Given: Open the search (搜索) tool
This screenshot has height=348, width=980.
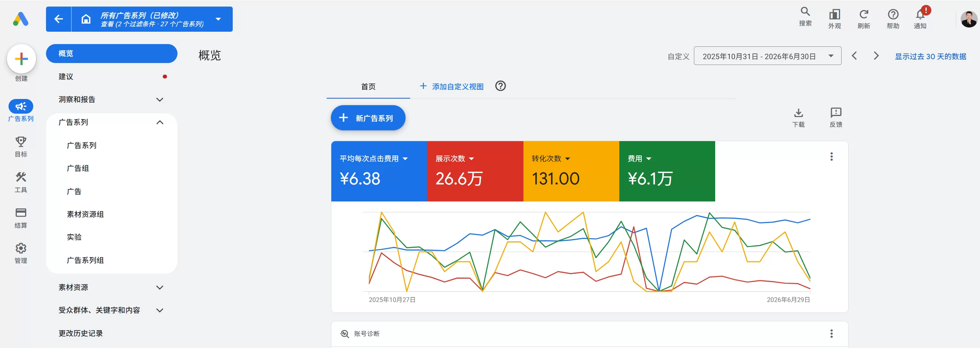Looking at the screenshot, I should [x=805, y=17].
